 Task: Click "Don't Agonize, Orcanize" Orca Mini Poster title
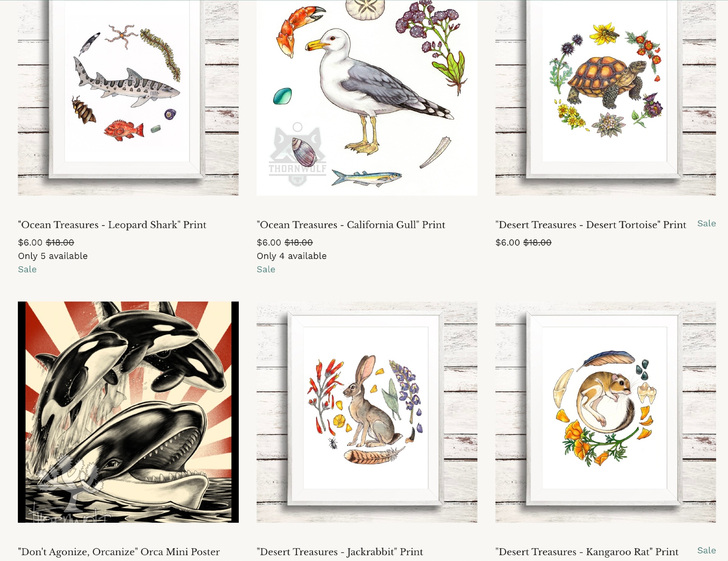point(119,552)
